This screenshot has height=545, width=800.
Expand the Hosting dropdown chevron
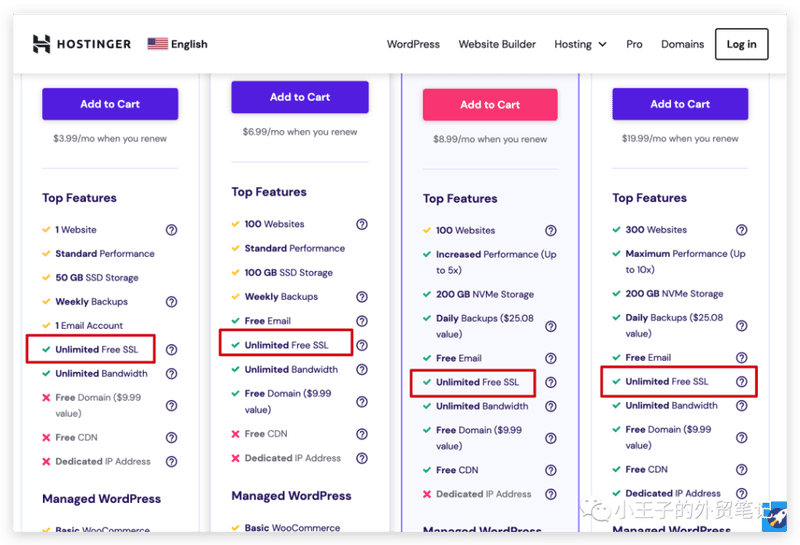[603, 44]
